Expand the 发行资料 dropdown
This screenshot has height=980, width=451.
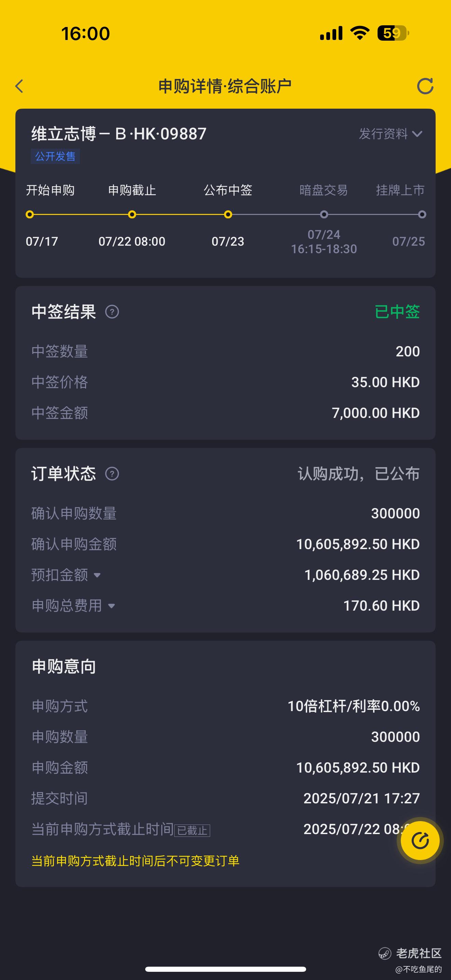(391, 134)
